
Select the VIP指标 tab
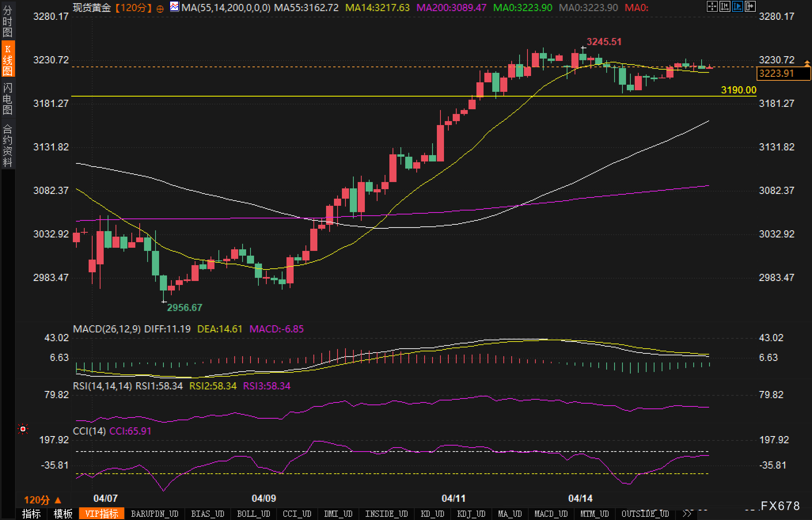click(102, 514)
